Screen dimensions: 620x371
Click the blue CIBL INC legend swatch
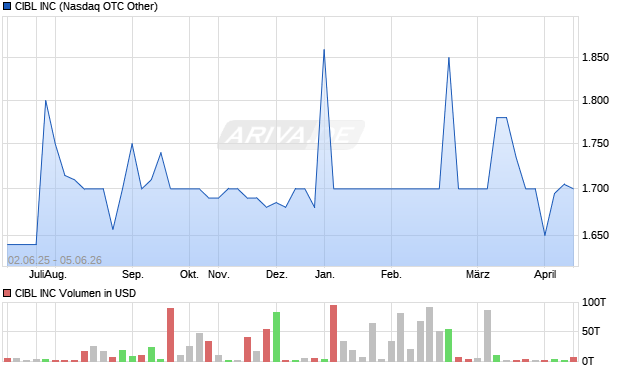pos(7,6)
